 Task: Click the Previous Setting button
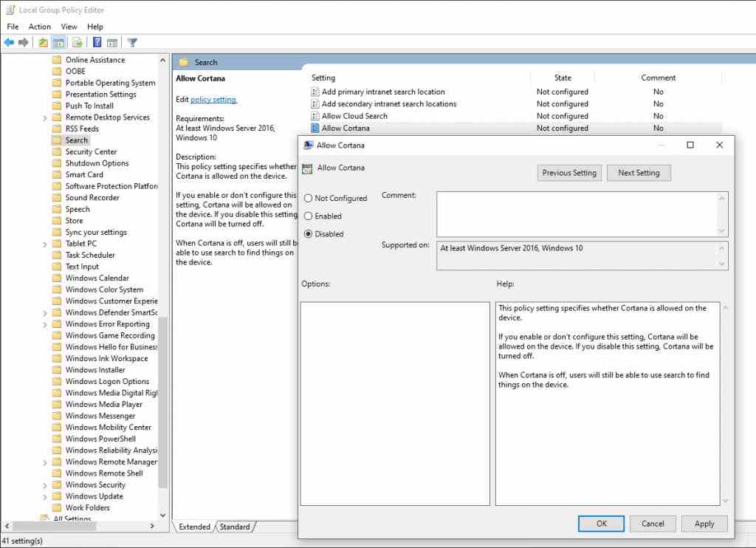pyautogui.click(x=569, y=173)
